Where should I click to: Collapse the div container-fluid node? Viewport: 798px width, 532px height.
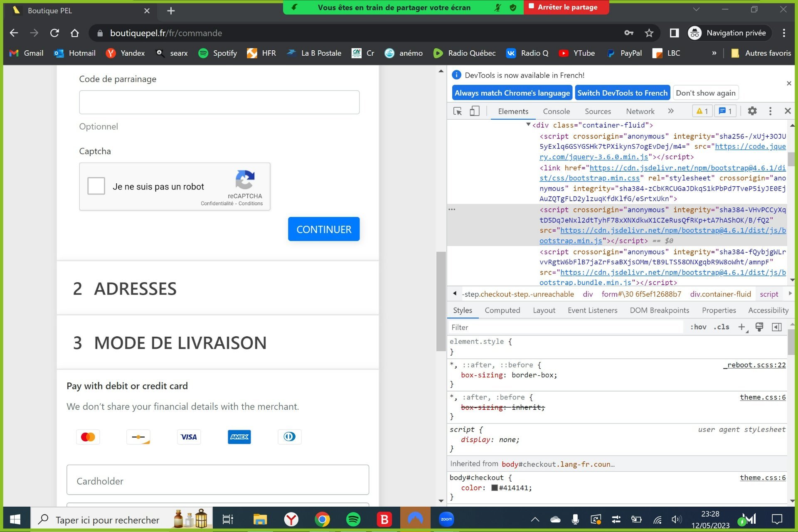pos(528,125)
